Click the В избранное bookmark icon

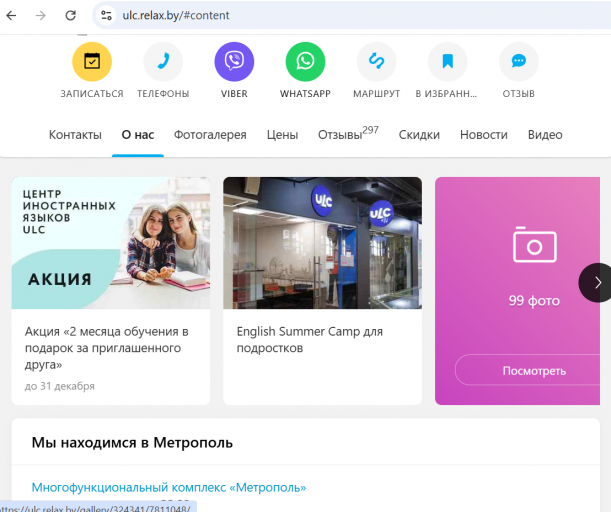click(447, 62)
